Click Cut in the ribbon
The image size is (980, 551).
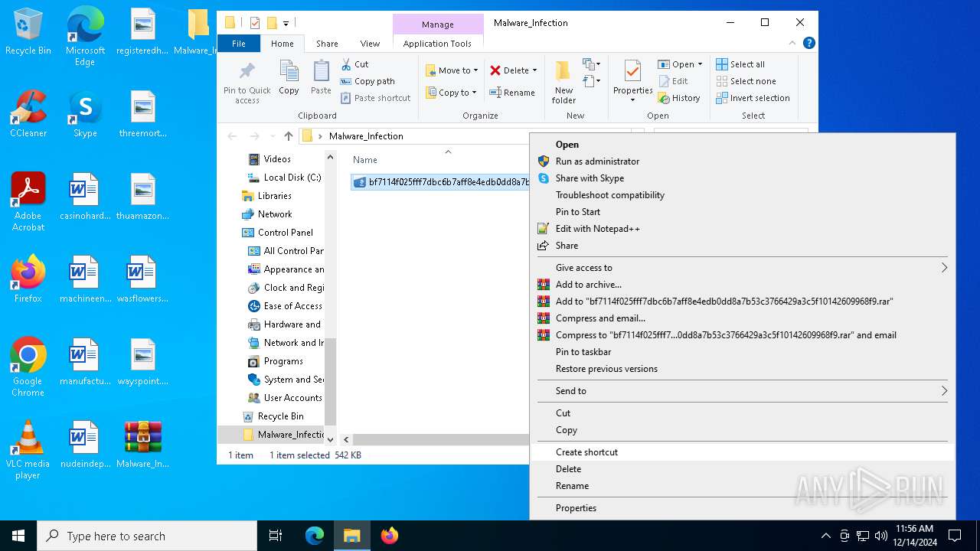(x=355, y=64)
